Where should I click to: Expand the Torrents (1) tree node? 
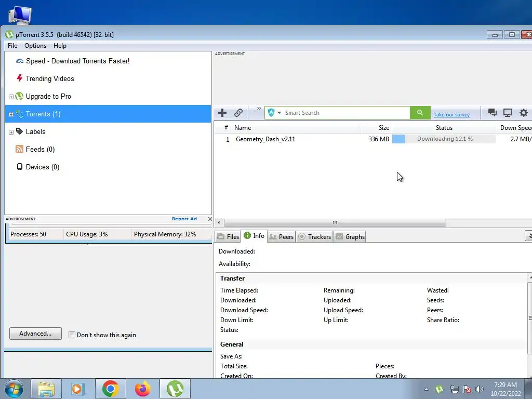(11, 114)
